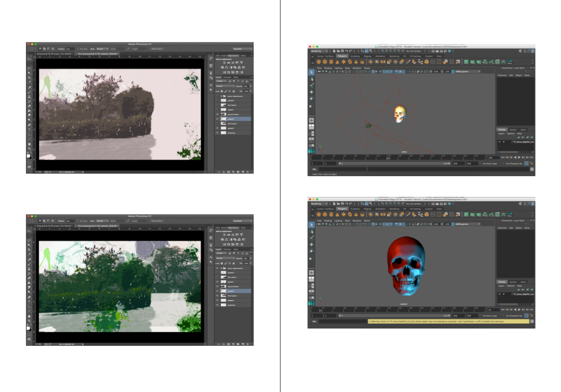Toggle Anti-alias checkbox in top Photoshop options bar
This screenshot has width=561, height=392.
(x=78, y=49)
